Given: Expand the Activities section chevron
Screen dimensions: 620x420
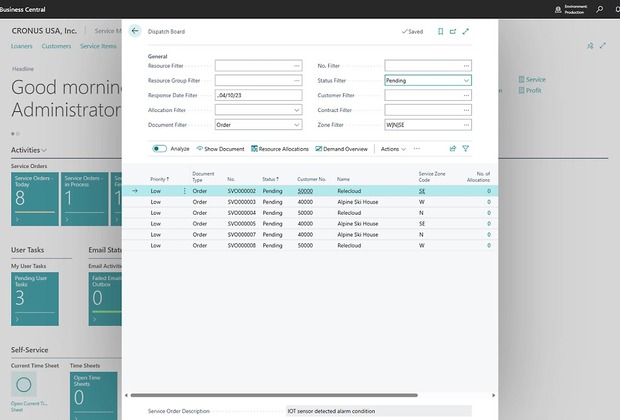Looking at the screenshot, I should click(44, 150).
